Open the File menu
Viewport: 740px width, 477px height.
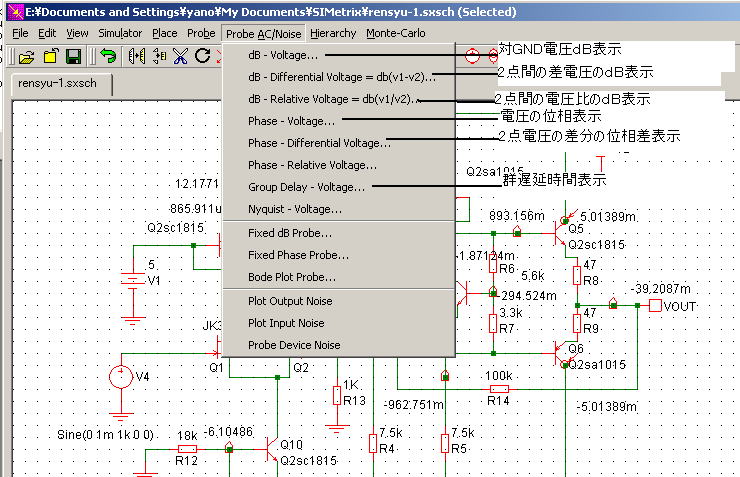pyautogui.click(x=20, y=33)
